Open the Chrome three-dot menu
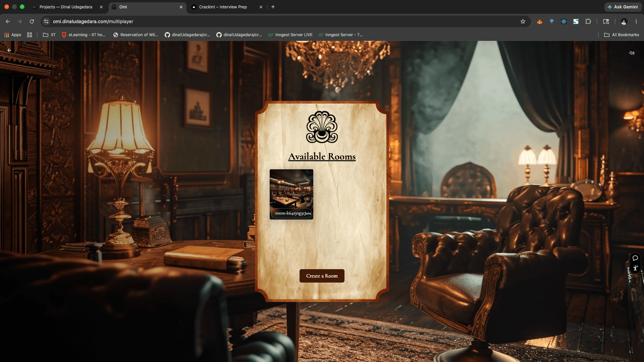This screenshot has height=362, width=644. click(x=636, y=21)
